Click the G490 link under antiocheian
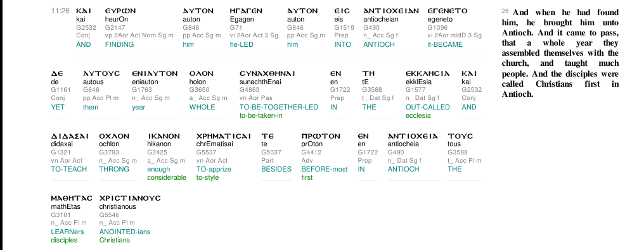 [x=370, y=27]
